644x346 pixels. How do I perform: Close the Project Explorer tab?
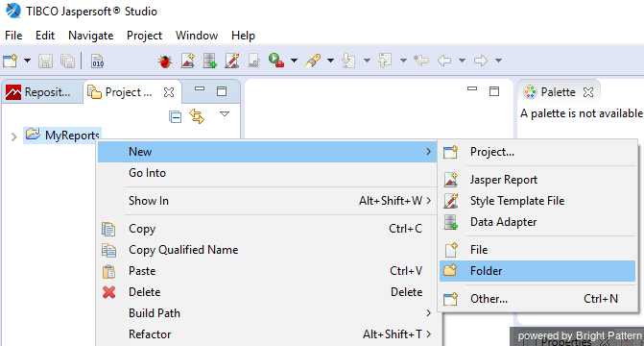pos(169,92)
